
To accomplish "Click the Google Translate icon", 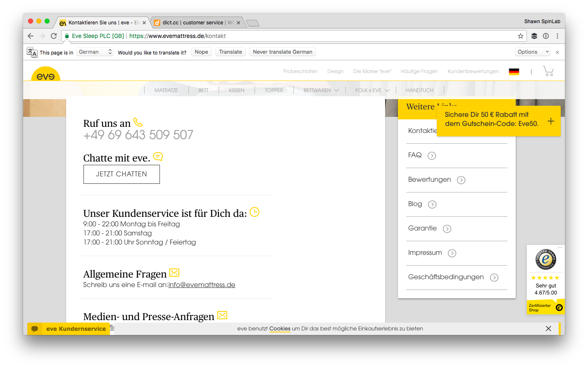I will point(32,52).
